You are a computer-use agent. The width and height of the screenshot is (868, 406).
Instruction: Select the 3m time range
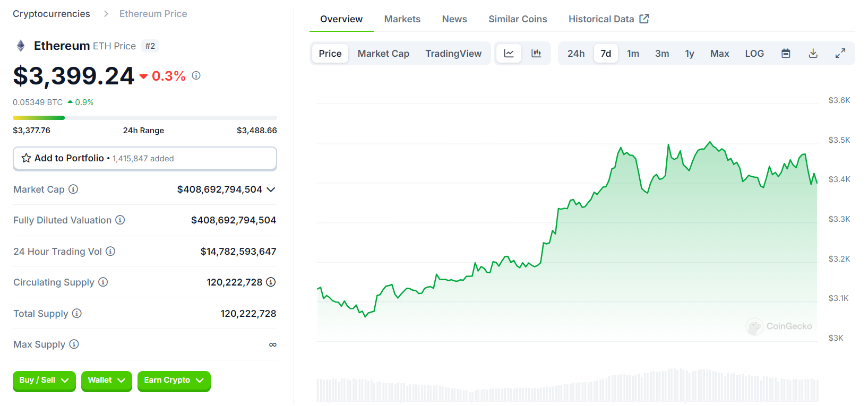point(662,53)
